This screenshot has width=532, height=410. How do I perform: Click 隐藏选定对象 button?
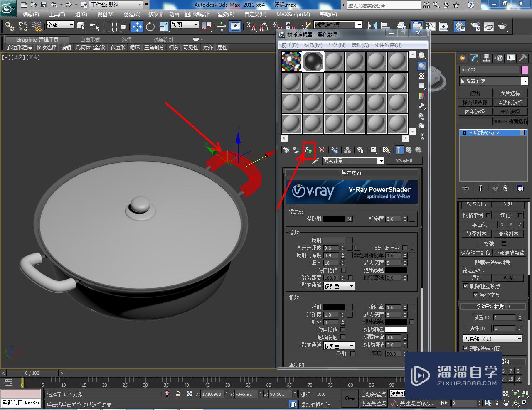[x=475, y=253]
